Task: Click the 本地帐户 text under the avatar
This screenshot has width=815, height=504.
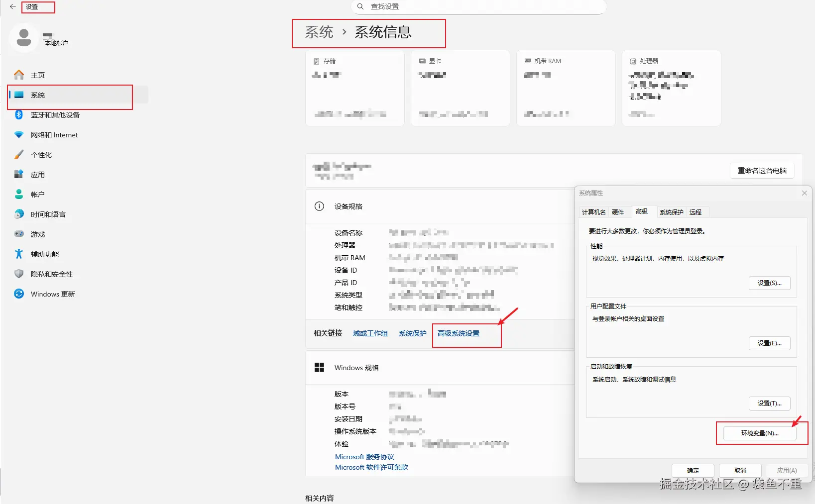Action: (x=57, y=43)
